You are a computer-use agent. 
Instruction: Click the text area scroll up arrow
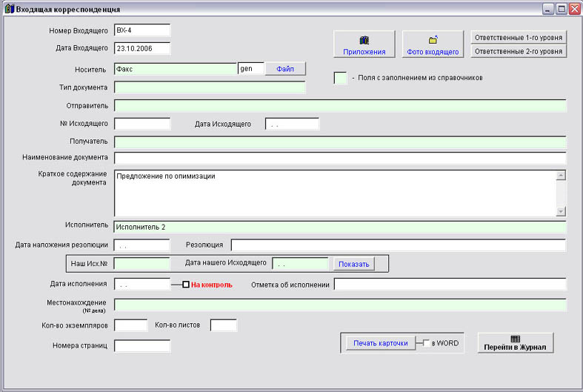561,175
